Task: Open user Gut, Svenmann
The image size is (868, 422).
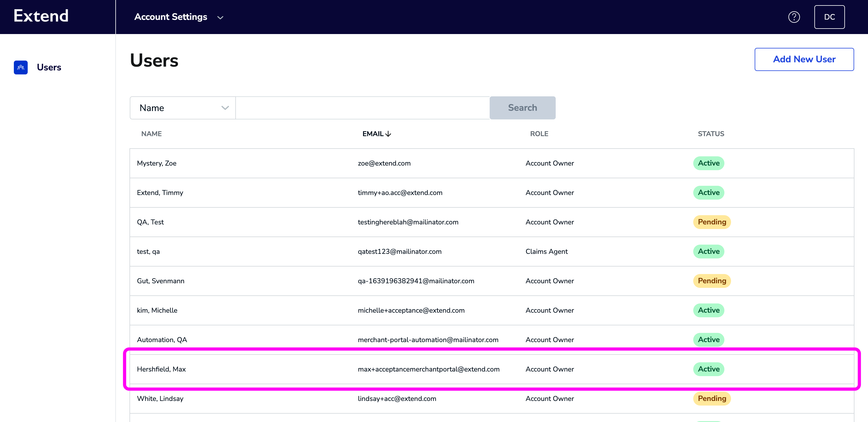Action: [x=161, y=281]
